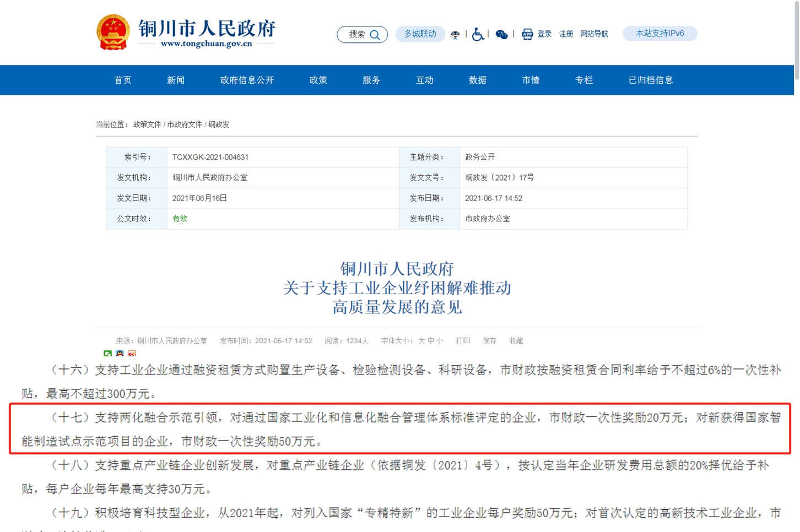800x532 pixels.
Task: Open 市情 in the navigation bar
Action: point(531,80)
